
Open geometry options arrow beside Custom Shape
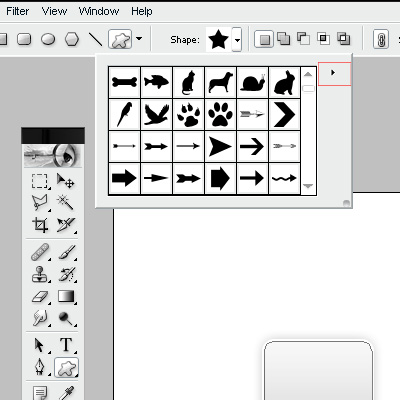(139, 39)
